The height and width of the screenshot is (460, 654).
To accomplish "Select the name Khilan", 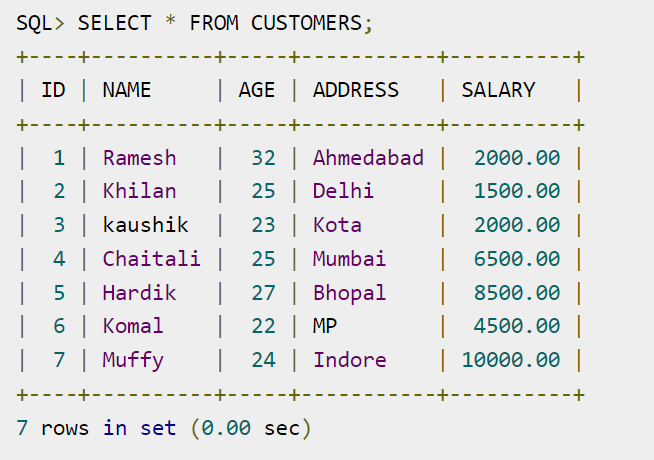I will [139, 191].
